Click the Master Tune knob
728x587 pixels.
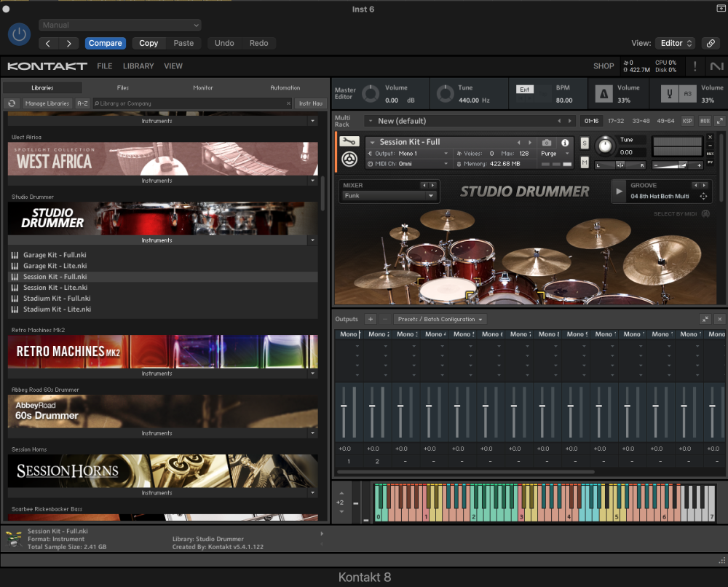[445, 94]
